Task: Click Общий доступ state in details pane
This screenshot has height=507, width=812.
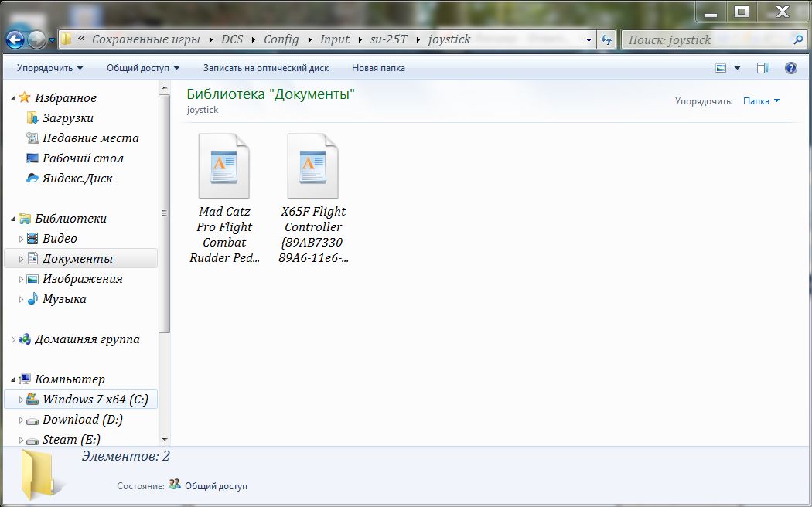Action: 216,486
